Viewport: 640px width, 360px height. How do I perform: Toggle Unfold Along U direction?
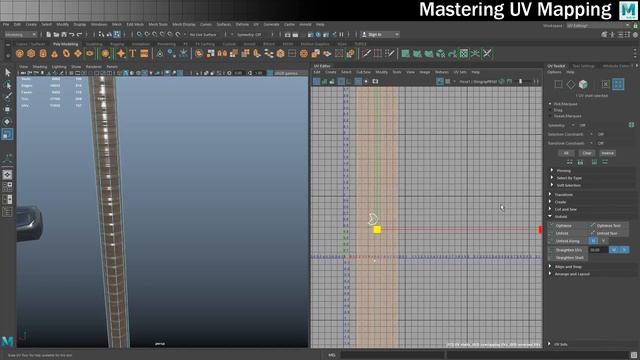[593, 241]
